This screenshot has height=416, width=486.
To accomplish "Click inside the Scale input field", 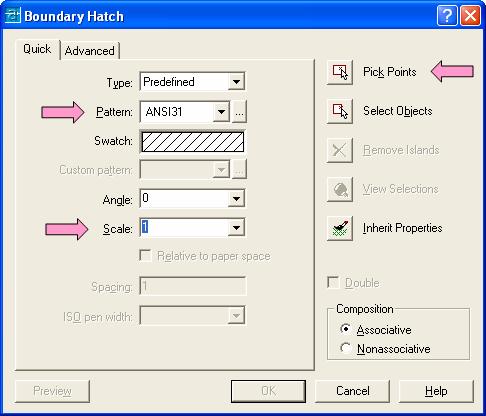I will pyautogui.click(x=184, y=228).
